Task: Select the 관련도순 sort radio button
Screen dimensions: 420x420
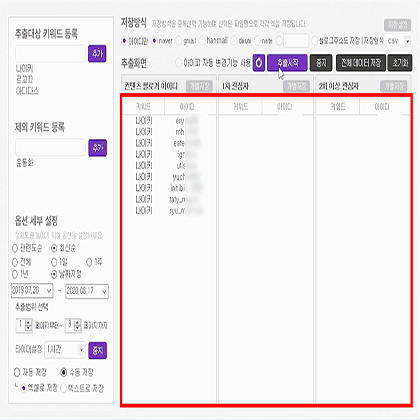Action: tap(15, 248)
